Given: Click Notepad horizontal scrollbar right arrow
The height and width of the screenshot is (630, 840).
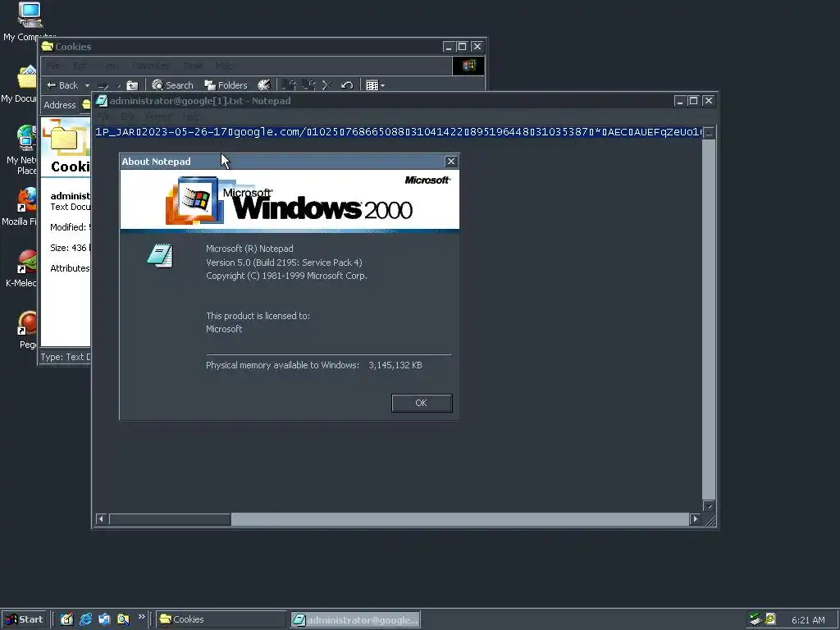Looking at the screenshot, I should (695, 518).
